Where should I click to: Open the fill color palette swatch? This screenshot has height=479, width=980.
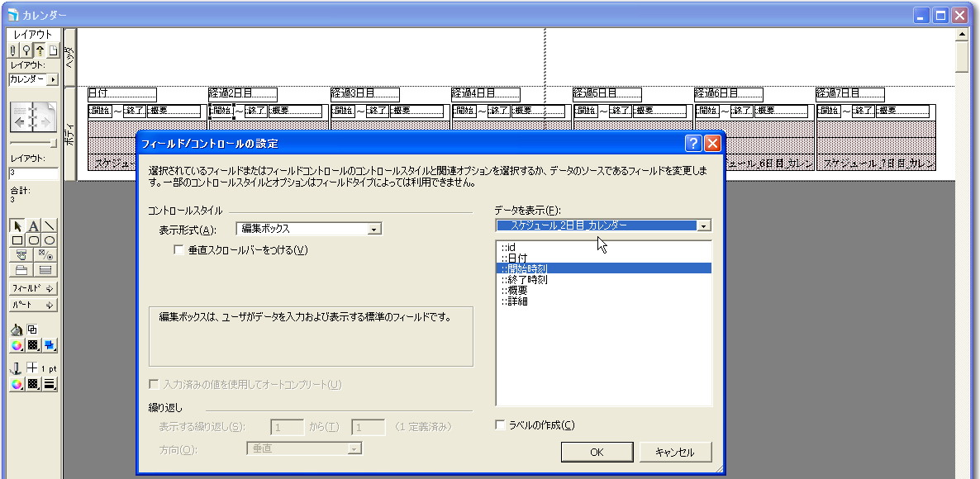point(17,345)
